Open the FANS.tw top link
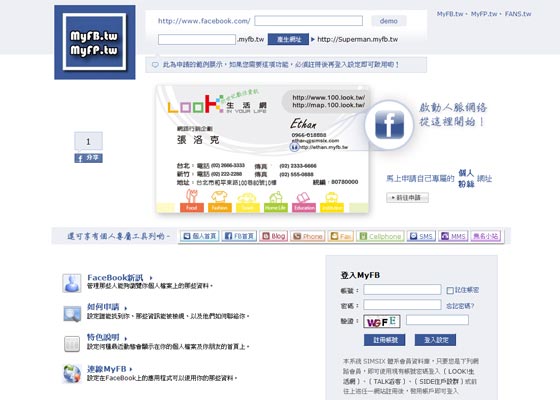Screen dimensions: 560x400 [518, 14]
